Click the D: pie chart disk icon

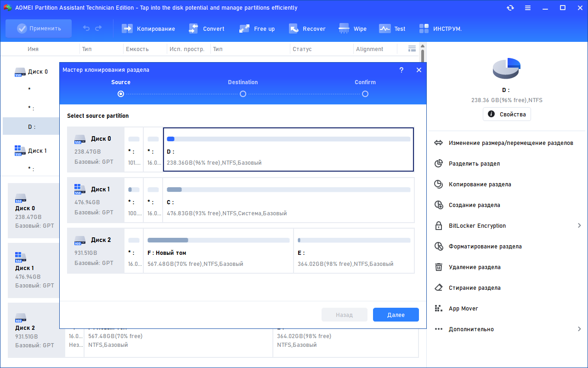pyautogui.click(x=507, y=69)
